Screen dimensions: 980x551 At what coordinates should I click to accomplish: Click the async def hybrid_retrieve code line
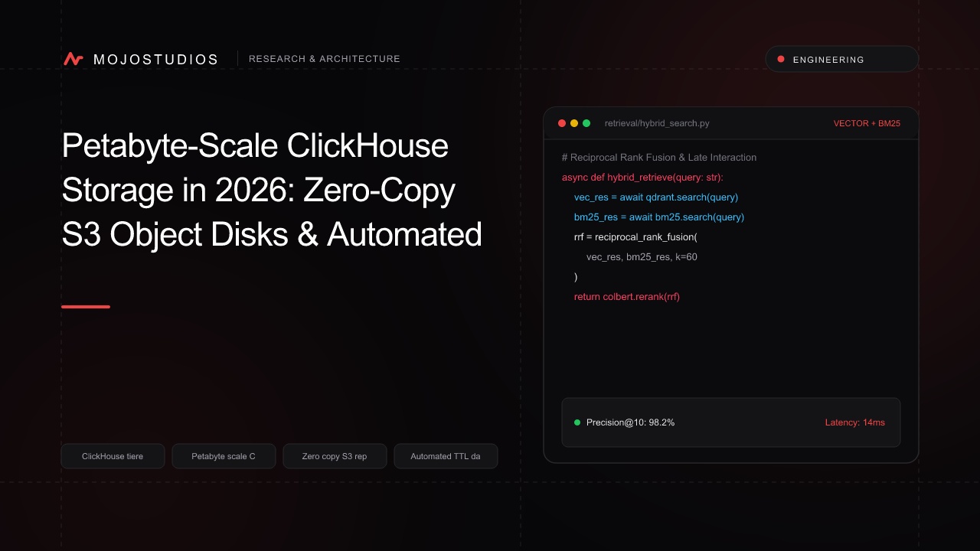click(x=642, y=178)
